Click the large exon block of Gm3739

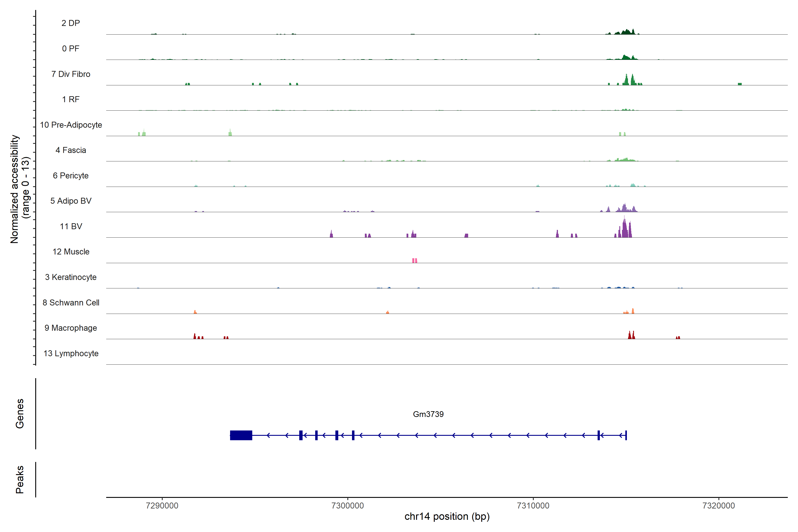(x=241, y=435)
